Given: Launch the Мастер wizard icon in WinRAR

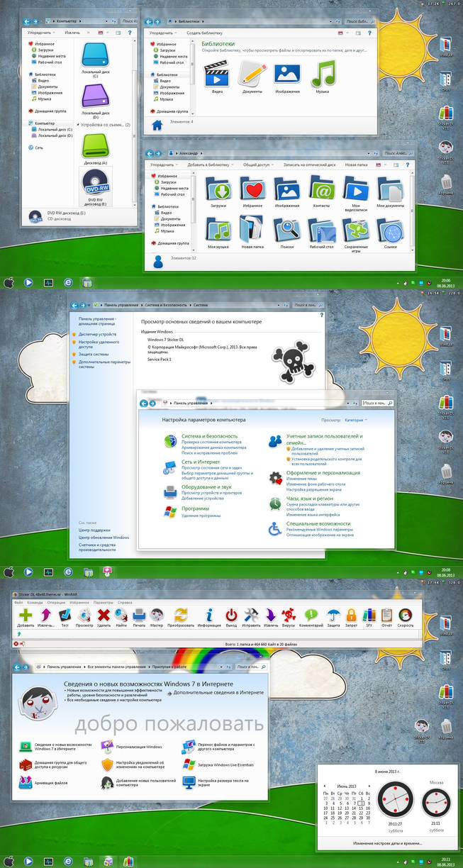Looking at the screenshot, I should point(157,615).
